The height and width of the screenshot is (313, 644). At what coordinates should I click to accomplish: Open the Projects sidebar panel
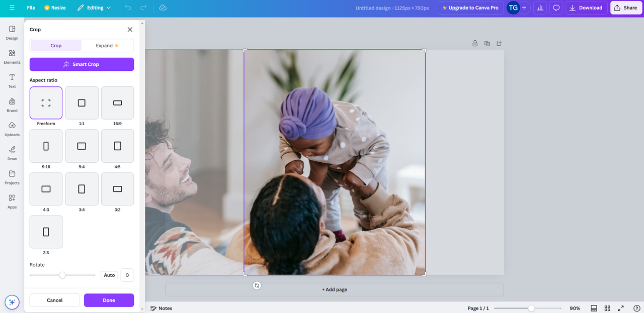12,177
